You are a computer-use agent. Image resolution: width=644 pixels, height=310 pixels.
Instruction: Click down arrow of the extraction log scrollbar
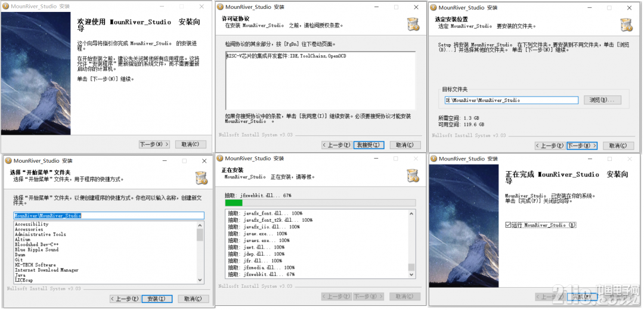[411, 274]
